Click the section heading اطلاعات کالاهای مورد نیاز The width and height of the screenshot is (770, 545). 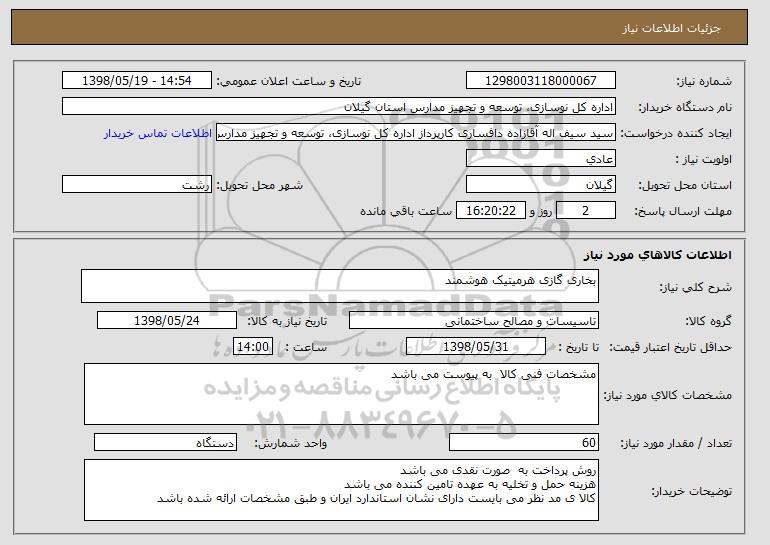[658, 254]
